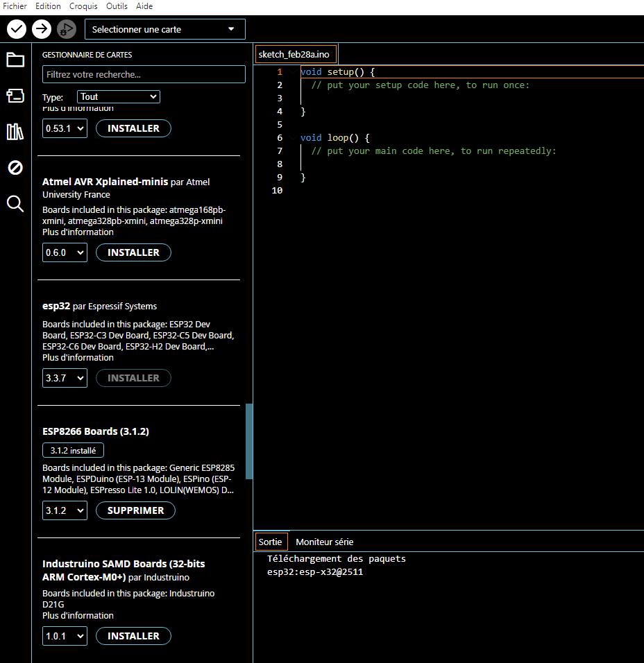Open Atmel AVR version 0.6.0 dropdown
Screen dimensions: 644x663
[65, 252]
